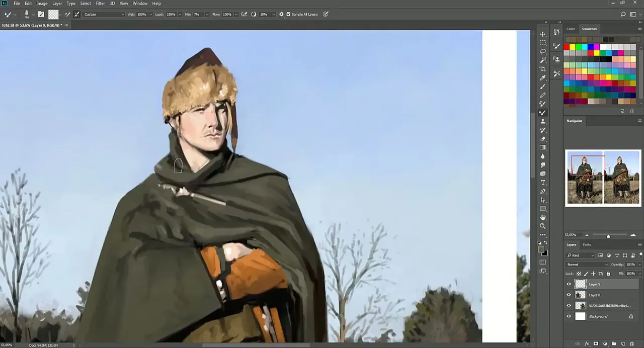Select the Move tool
This screenshot has width=644, height=348.
coord(543,34)
